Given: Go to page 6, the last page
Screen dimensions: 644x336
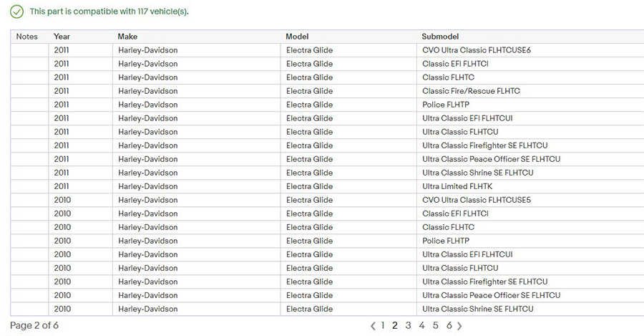Looking at the screenshot, I should pos(449,325).
